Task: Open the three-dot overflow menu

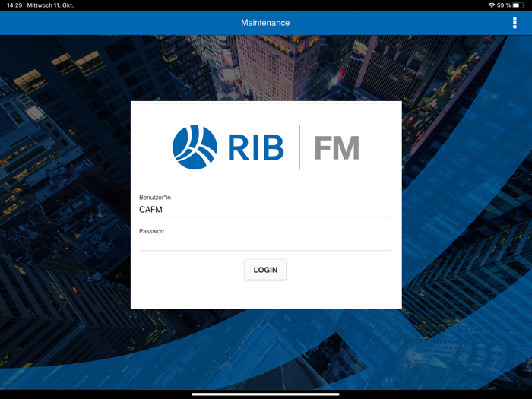Action: click(x=515, y=23)
